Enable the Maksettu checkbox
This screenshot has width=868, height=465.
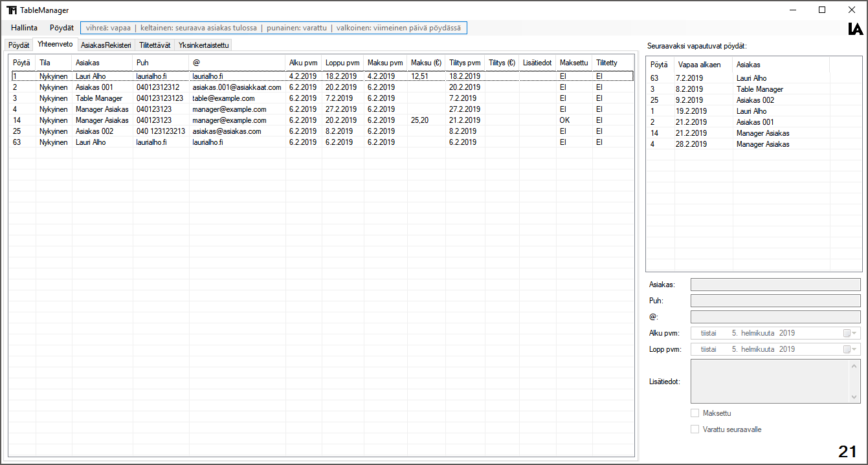[695, 413]
